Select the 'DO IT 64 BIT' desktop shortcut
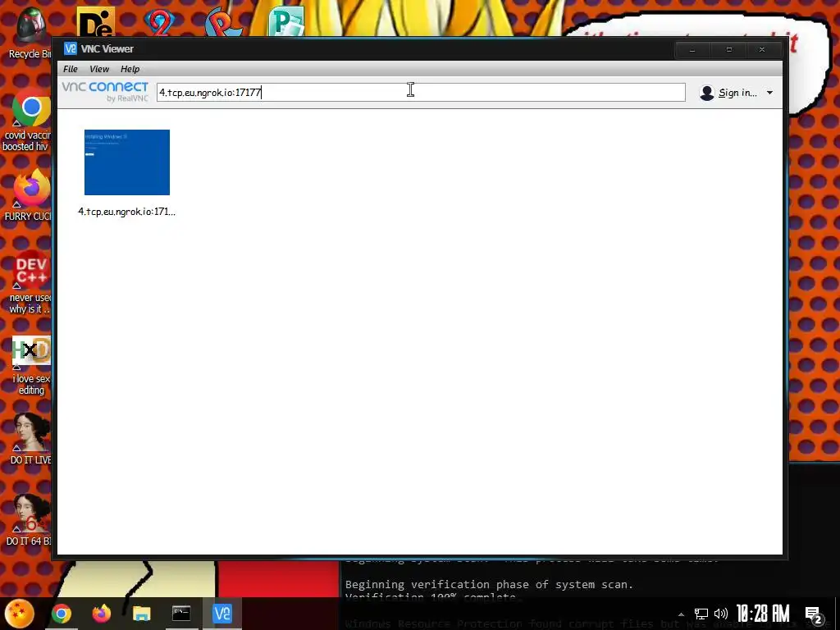This screenshot has height=630, width=840. 30,519
